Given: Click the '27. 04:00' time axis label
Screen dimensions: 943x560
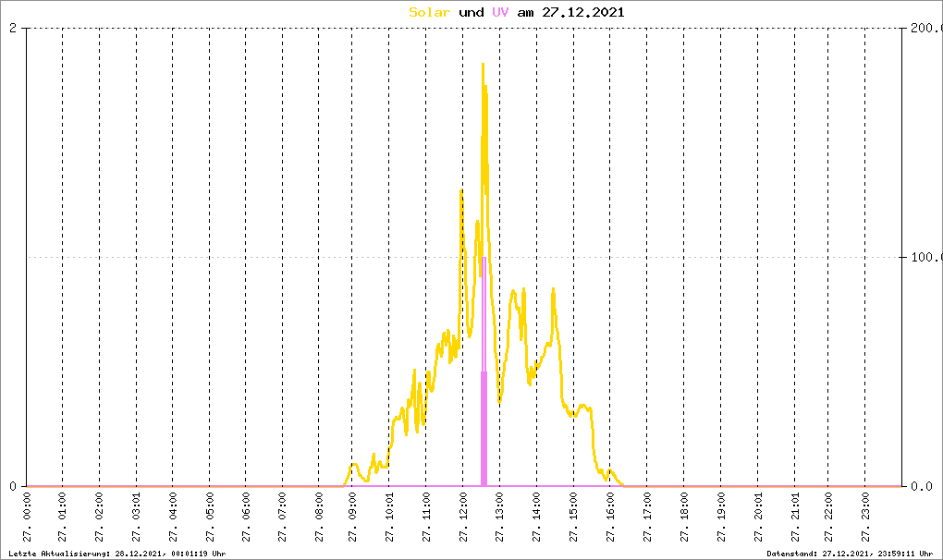Looking at the screenshot, I should (173, 517).
